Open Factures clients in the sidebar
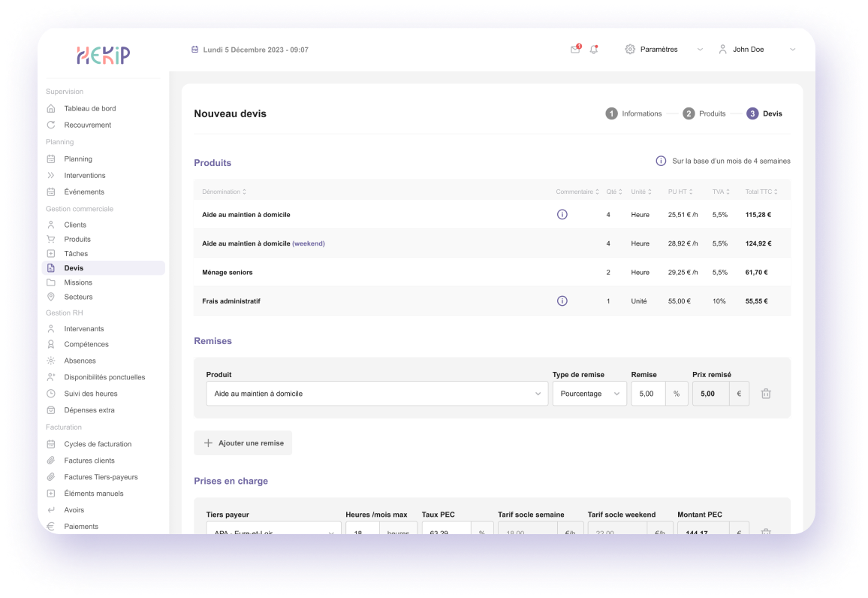 (89, 461)
